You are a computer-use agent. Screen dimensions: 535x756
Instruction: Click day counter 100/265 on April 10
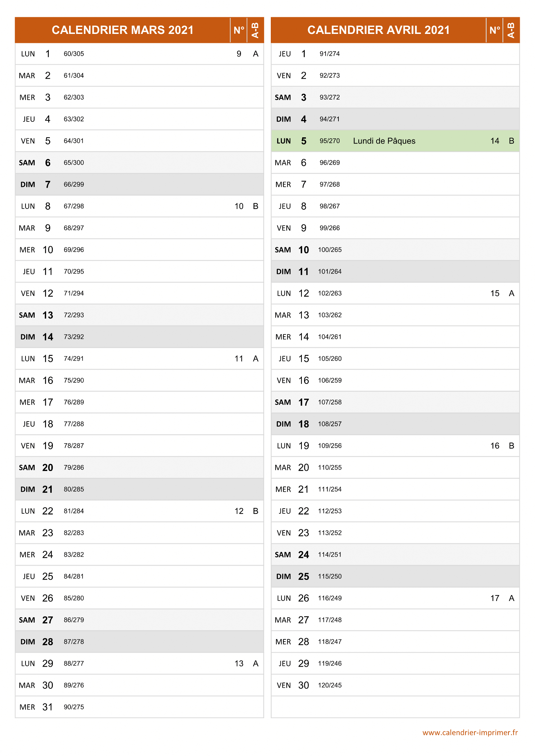(x=330, y=250)
